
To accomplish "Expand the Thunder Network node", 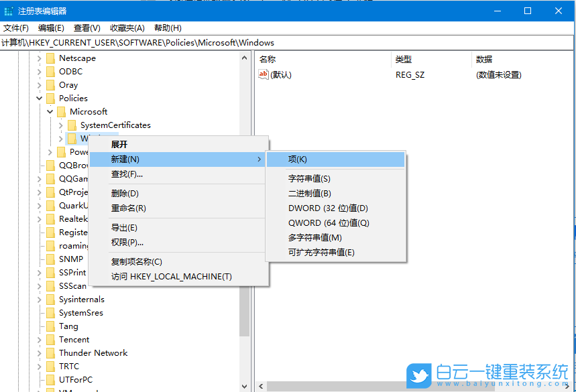I will click(x=38, y=353).
